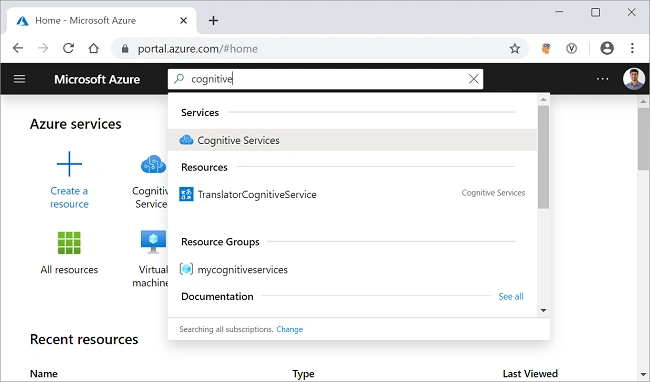Click the site lock icon
Screen dimensions: 650x382
point(125,49)
